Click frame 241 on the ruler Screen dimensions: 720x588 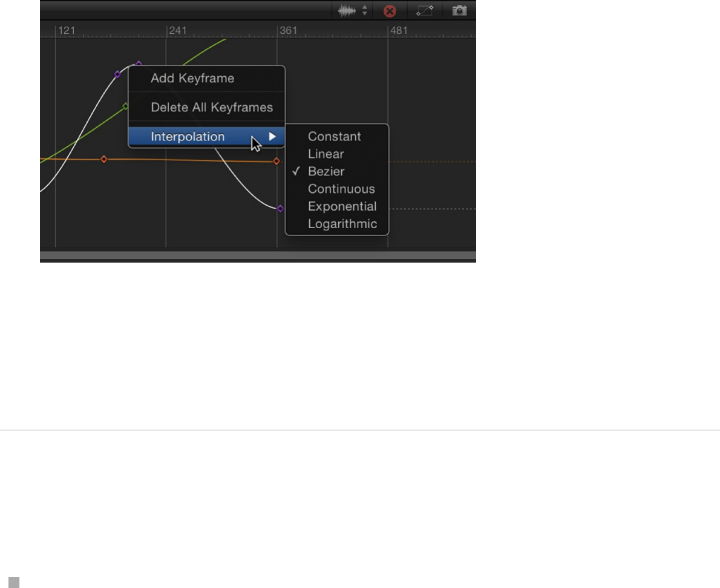pos(178,30)
